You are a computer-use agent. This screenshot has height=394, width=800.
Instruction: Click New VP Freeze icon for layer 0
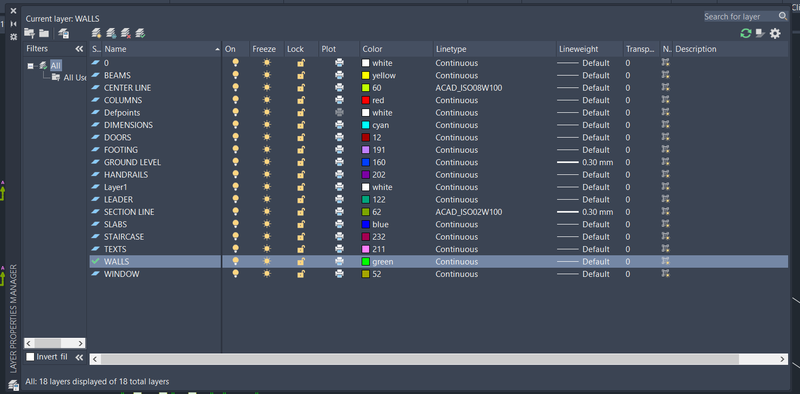click(665, 62)
